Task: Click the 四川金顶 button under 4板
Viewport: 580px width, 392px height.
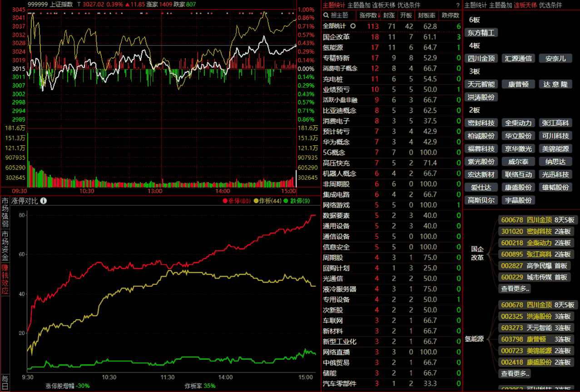Action: coord(481,59)
